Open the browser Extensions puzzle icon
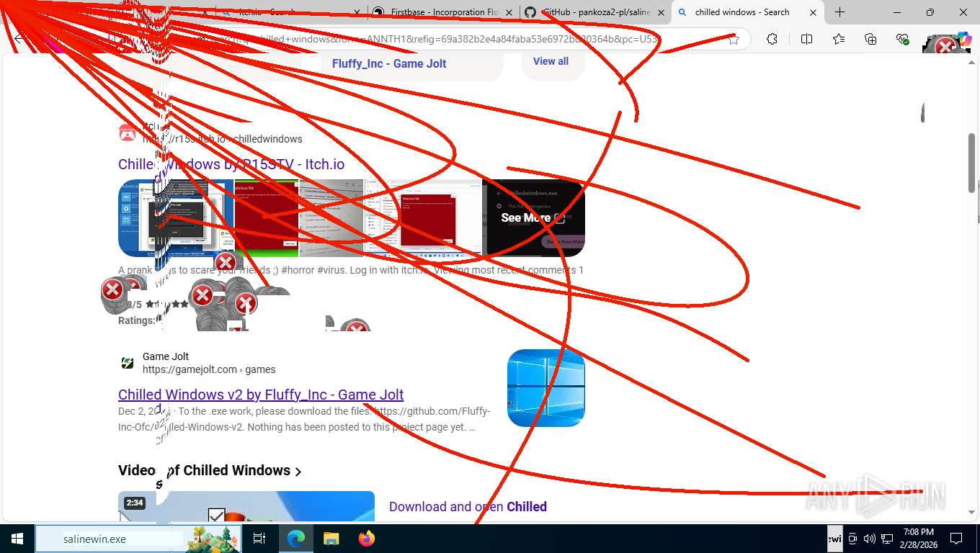Image resolution: width=980 pixels, height=553 pixels. pos(772,39)
